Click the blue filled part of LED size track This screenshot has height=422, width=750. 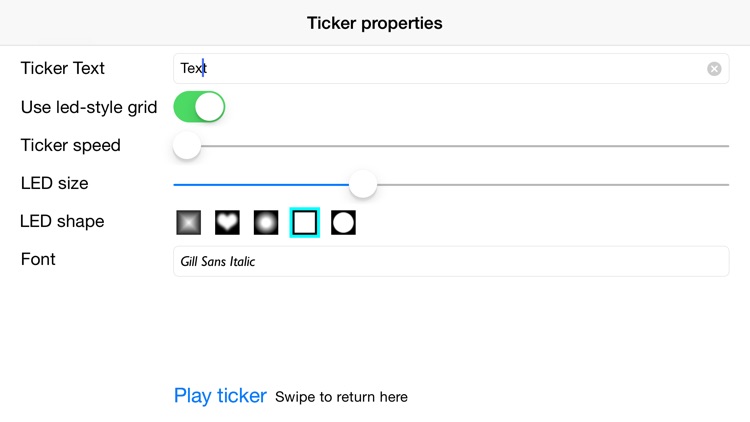pos(261,184)
